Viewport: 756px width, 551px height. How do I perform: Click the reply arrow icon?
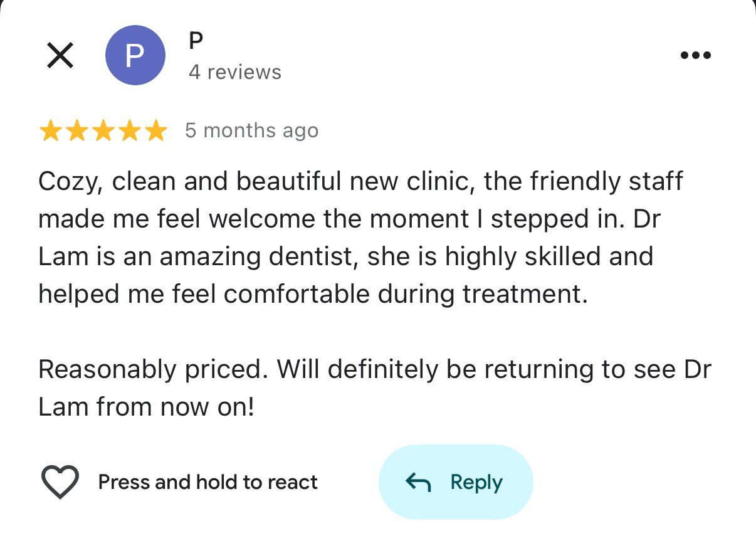pos(418,482)
